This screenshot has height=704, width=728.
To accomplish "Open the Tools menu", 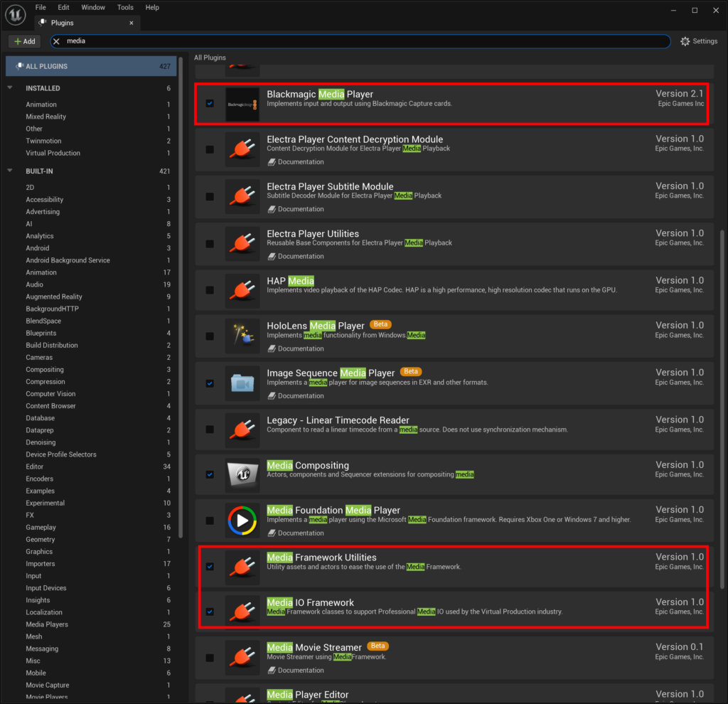I will tap(125, 7).
